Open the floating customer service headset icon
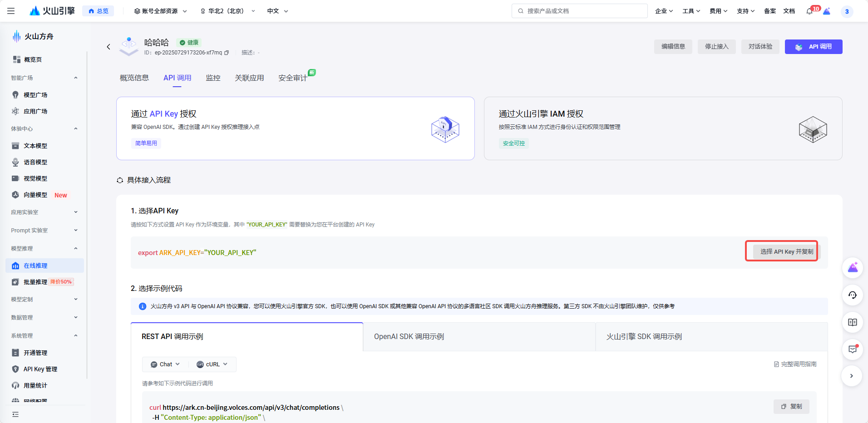Screen dimensions: 868x423 coord(853,295)
